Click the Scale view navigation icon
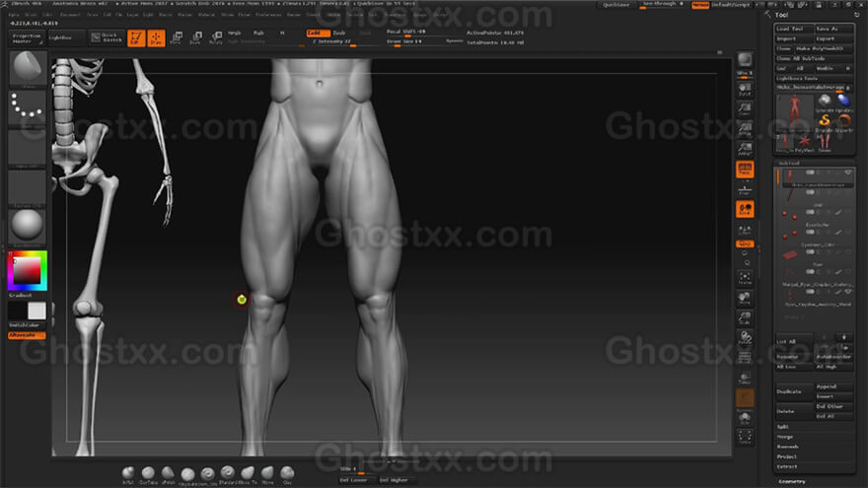This screenshot has width=868, height=488. coord(745,318)
